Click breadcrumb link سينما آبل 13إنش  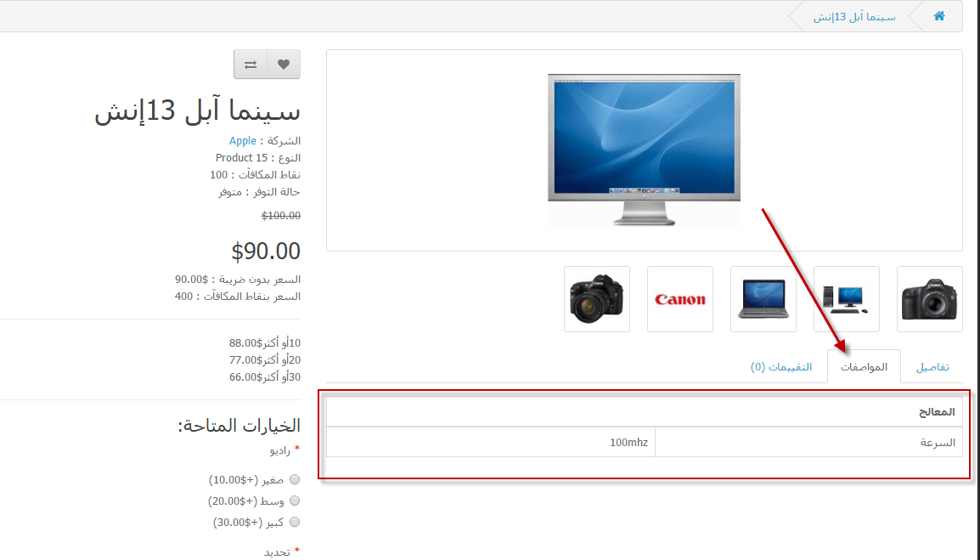854,17
